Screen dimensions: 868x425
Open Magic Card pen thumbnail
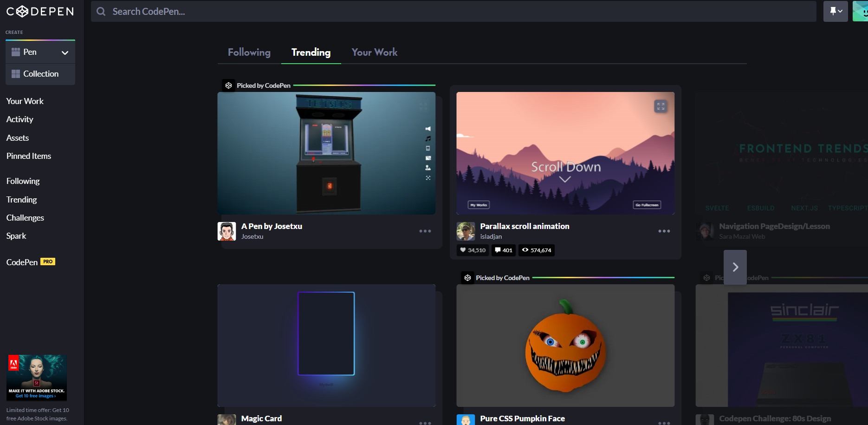326,346
